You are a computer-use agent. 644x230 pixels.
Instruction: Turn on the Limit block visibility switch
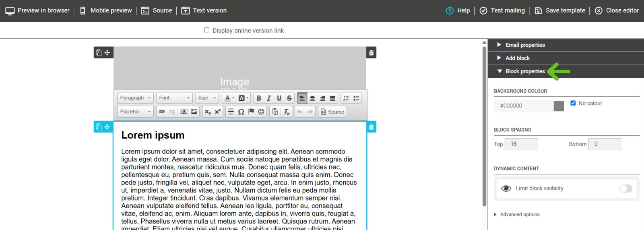pos(625,189)
